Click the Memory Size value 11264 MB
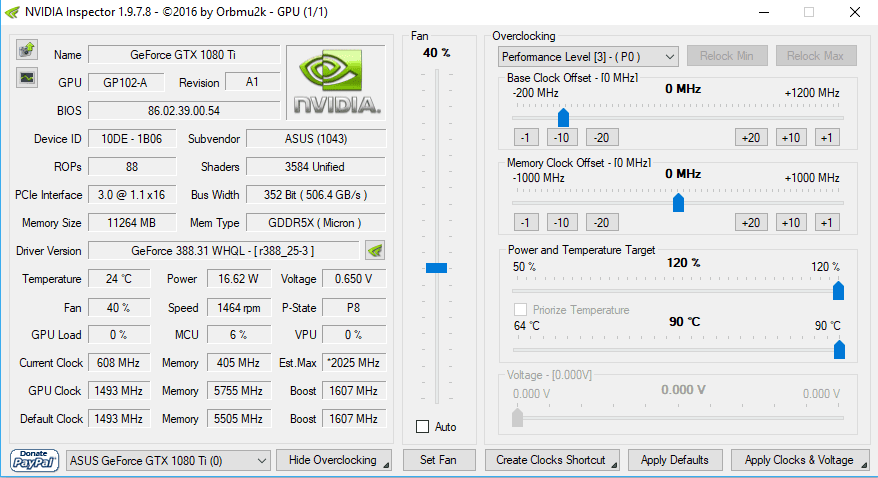The width and height of the screenshot is (878, 478). tap(132, 222)
